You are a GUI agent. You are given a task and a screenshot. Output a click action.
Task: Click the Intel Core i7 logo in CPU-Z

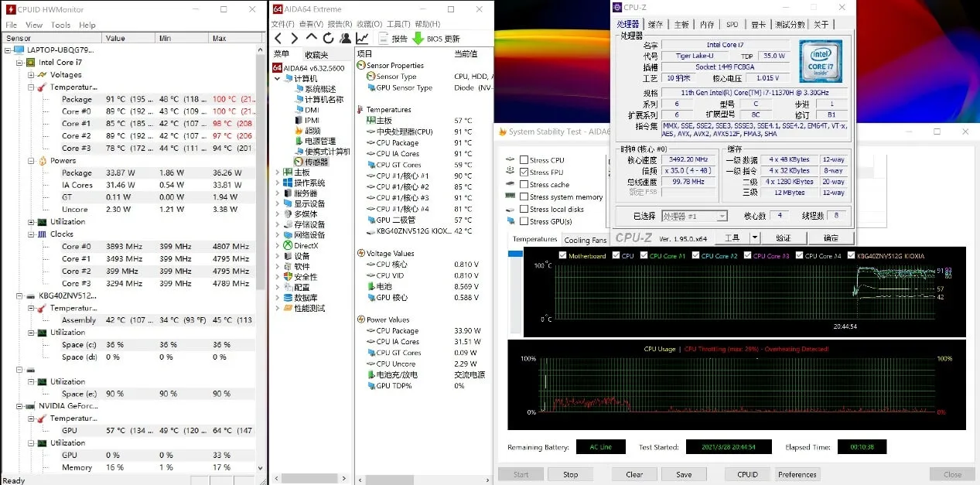point(821,63)
